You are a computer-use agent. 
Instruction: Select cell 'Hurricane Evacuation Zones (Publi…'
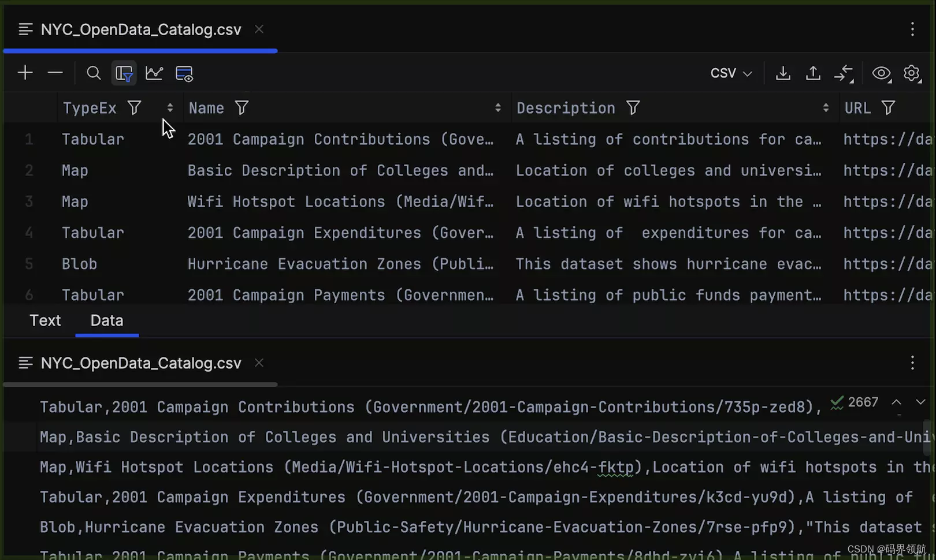pos(341,264)
